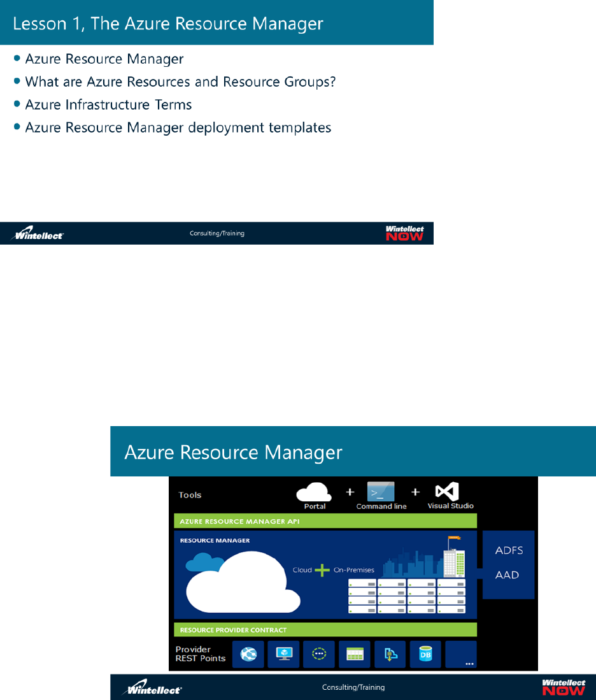This screenshot has width=596, height=700.
Task: Click 'Azure Resource Manager deployment templates' bullet
Action: coord(178,127)
